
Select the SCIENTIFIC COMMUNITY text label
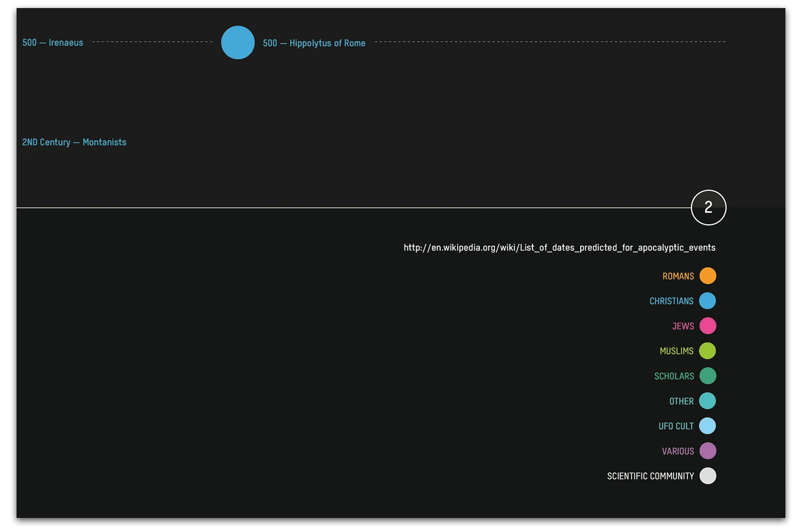tap(650, 476)
